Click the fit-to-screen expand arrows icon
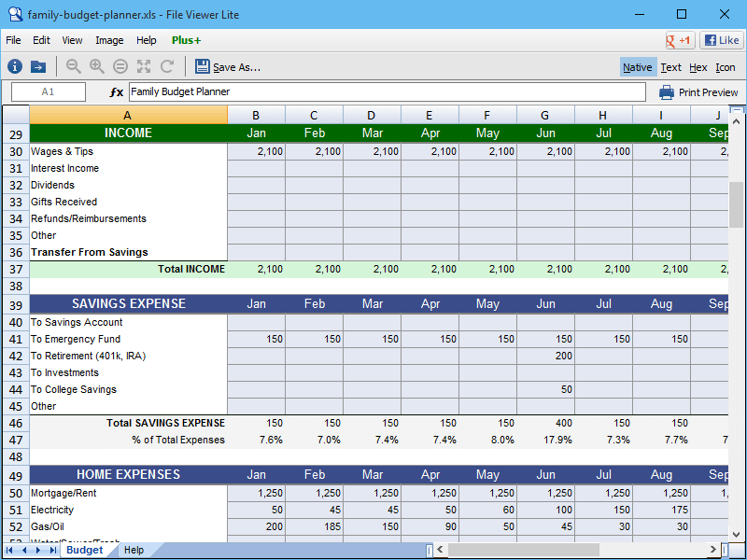This screenshot has height=560, width=747. pyautogui.click(x=144, y=66)
